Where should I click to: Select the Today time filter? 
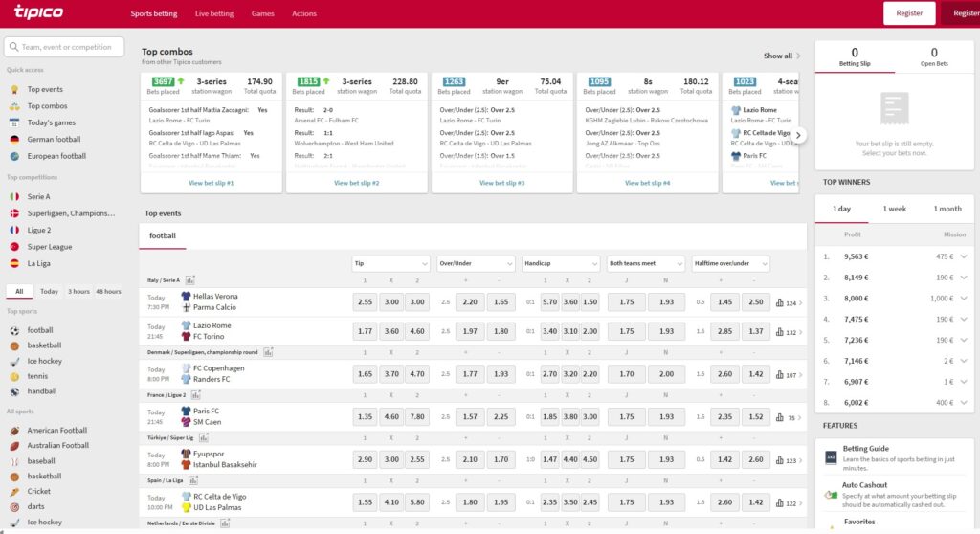(50, 291)
